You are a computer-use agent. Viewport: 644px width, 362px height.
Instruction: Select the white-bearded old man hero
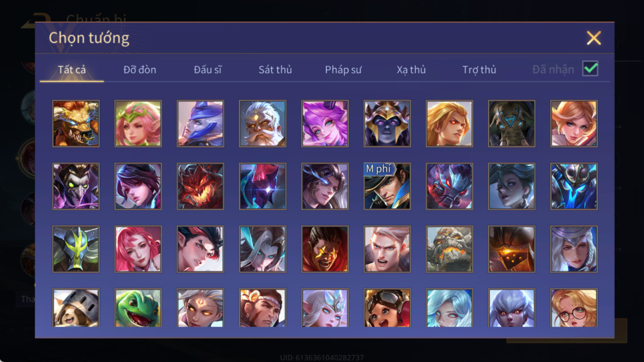point(263,124)
